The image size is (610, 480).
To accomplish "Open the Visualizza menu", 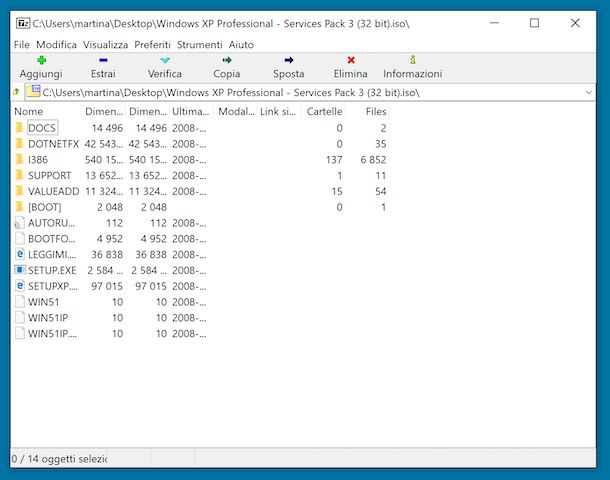I will (105, 45).
